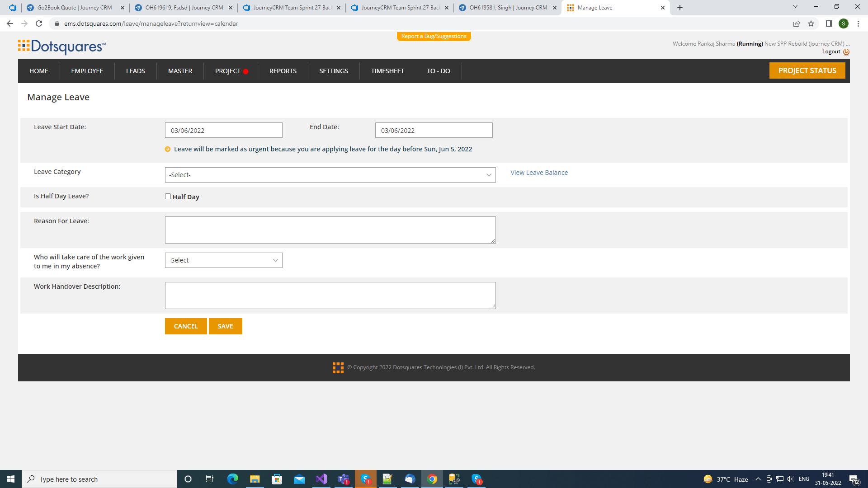Open Visual Studio from taskbar
868x488 pixels.
coord(321,479)
